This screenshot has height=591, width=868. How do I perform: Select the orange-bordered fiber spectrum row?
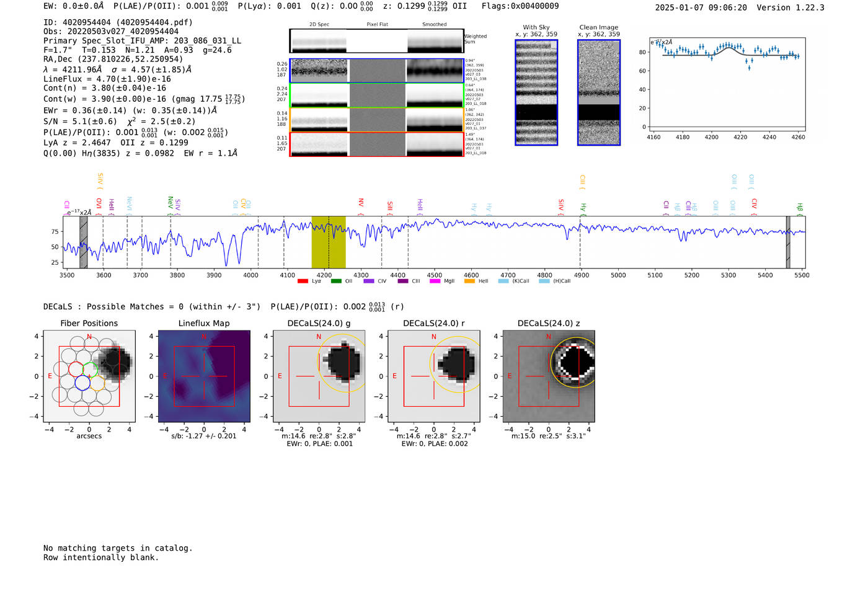tap(376, 119)
